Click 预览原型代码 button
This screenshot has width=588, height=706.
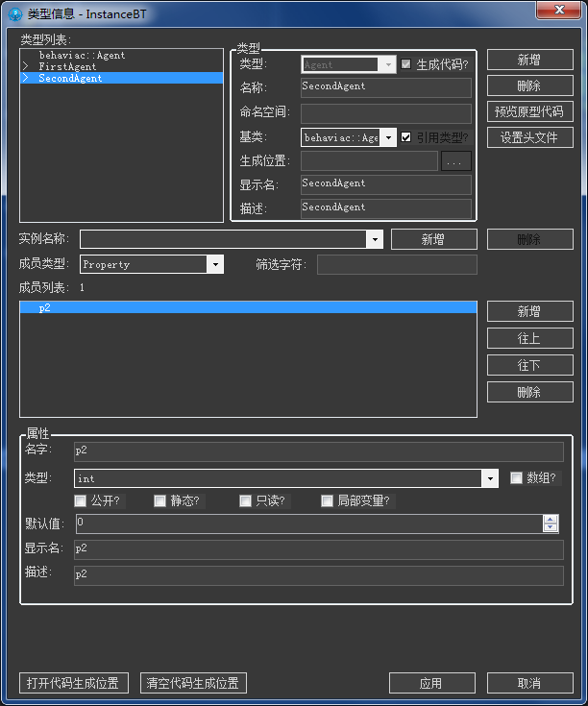click(x=529, y=111)
